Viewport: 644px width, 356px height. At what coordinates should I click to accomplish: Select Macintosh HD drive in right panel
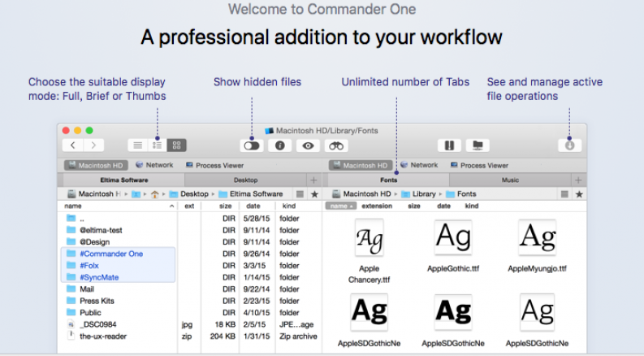click(x=361, y=165)
